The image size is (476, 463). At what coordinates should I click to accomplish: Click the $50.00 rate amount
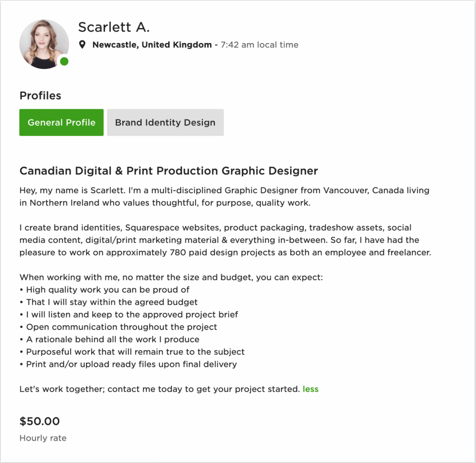[x=40, y=422]
